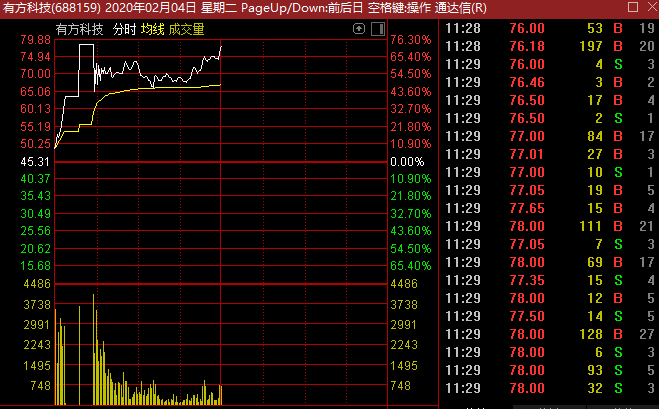The image size is (659, 409).
Task: Click the 76.30% percentage axis label
Action: pos(411,40)
